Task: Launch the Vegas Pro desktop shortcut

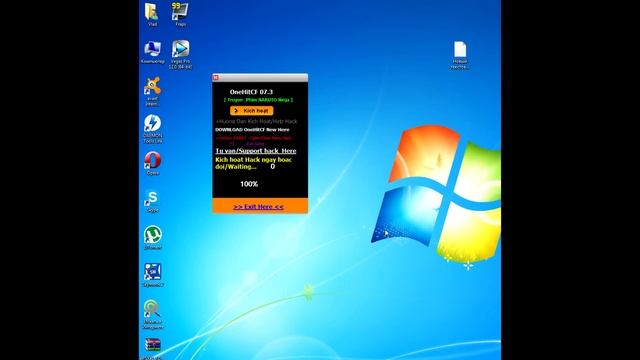Action: pyautogui.click(x=180, y=54)
